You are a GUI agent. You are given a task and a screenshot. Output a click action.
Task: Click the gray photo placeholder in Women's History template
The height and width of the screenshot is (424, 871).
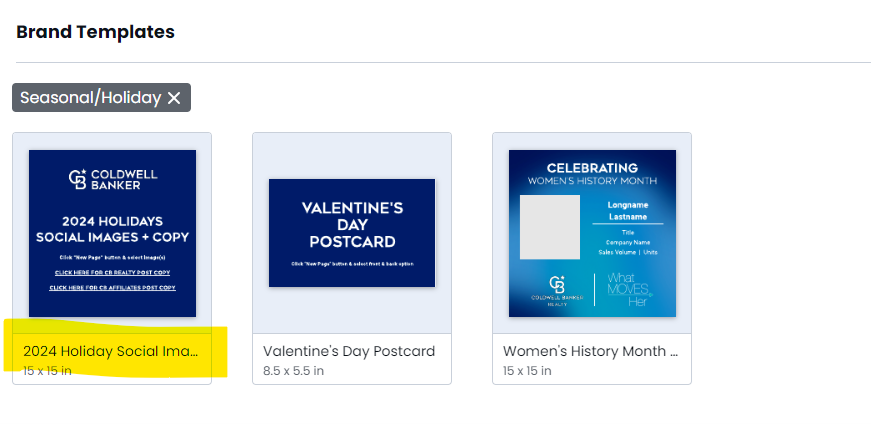(x=550, y=227)
